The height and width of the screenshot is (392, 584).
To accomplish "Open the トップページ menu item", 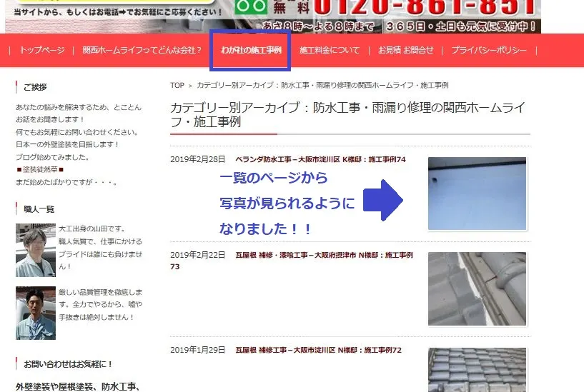I will tap(42, 50).
